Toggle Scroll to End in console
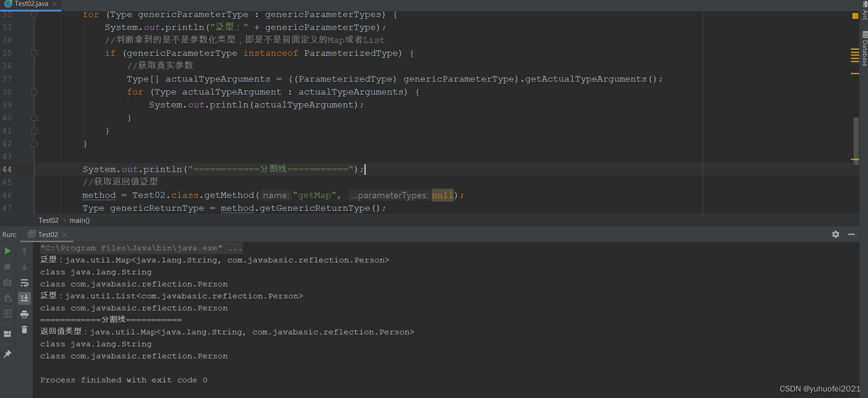The width and height of the screenshot is (868, 398). [24, 298]
